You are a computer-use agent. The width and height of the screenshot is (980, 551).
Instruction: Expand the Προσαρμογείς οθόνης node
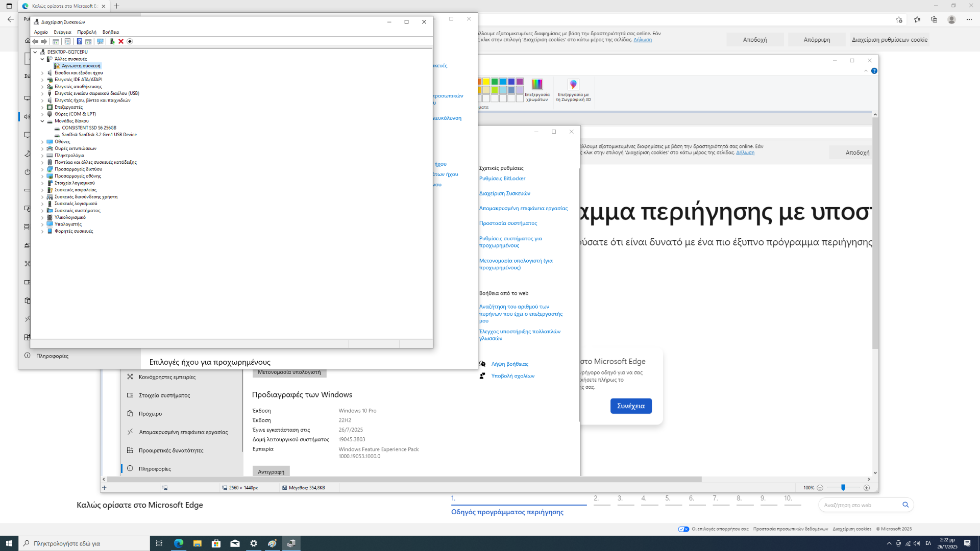coord(42,176)
